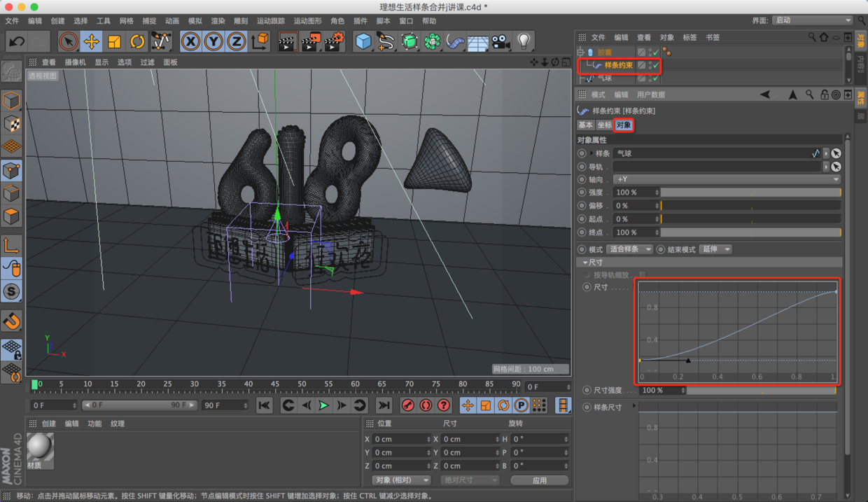868x502 pixels.
Task: Toggle 样条约束 enable checkmark
Action: click(x=656, y=65)
